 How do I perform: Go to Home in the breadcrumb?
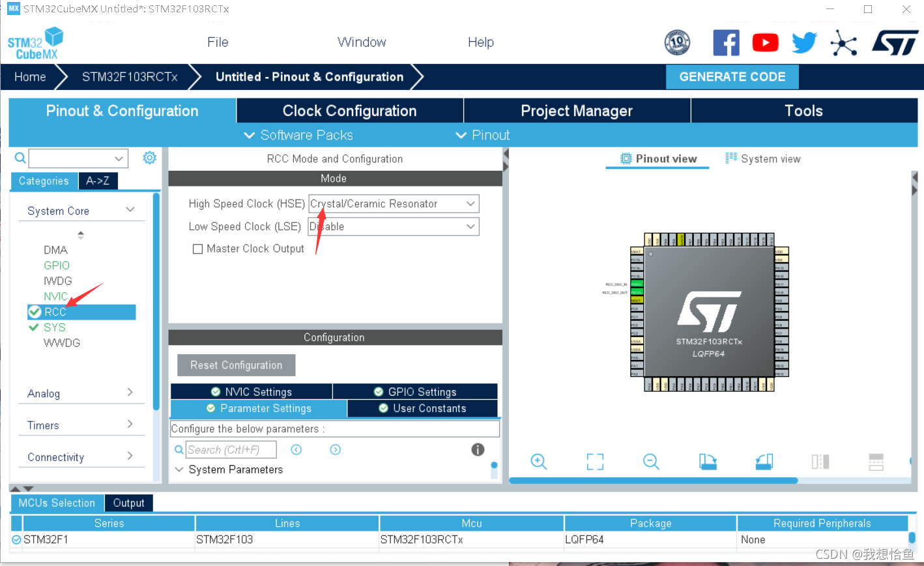click(30, 77)
